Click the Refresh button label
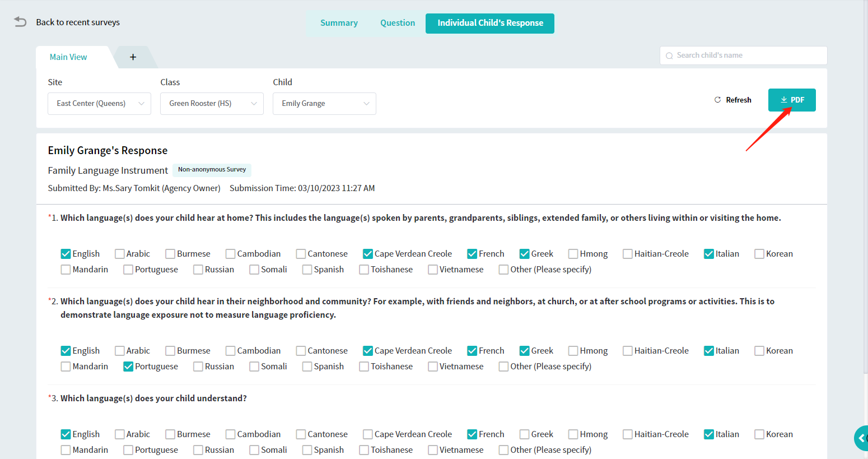 click(738, 100)
